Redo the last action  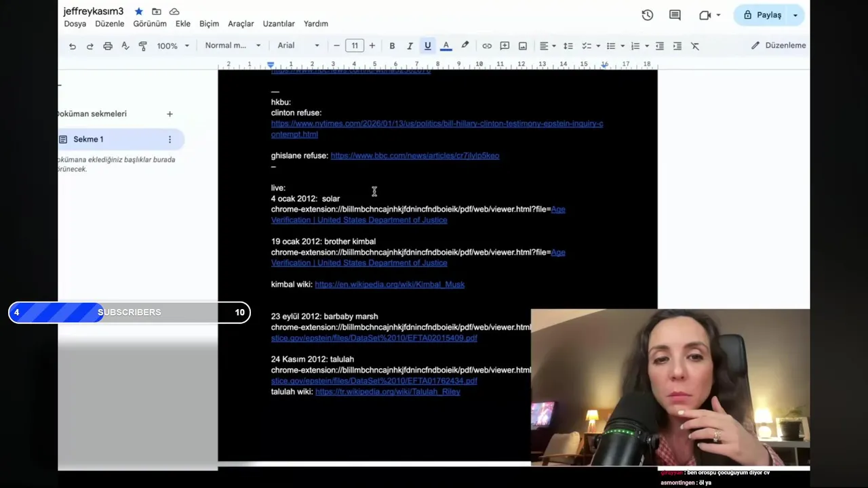90,46
